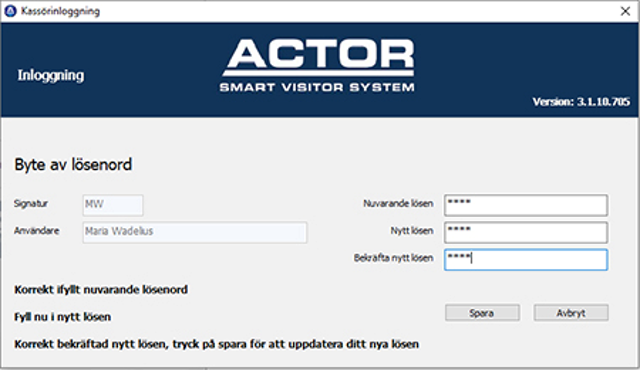Click the message Fyll nu i nytt lösen
640x370 pixels.
coord(62,317)
